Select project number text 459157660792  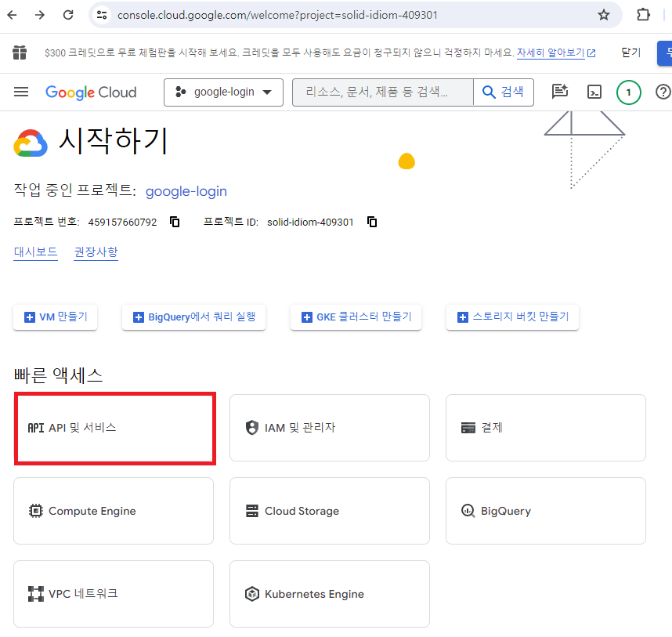click(x=122, y=222)
